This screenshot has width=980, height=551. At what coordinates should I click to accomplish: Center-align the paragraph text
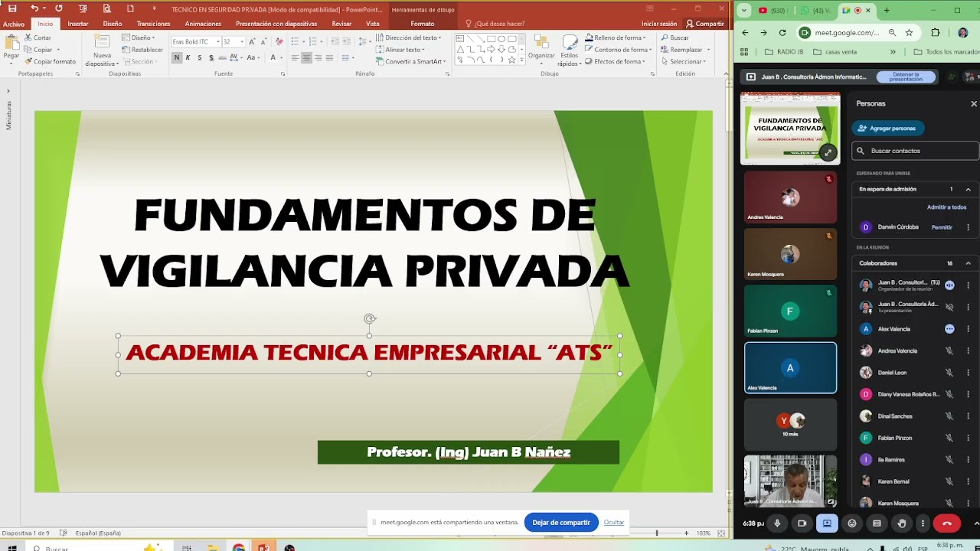[306, 57]
